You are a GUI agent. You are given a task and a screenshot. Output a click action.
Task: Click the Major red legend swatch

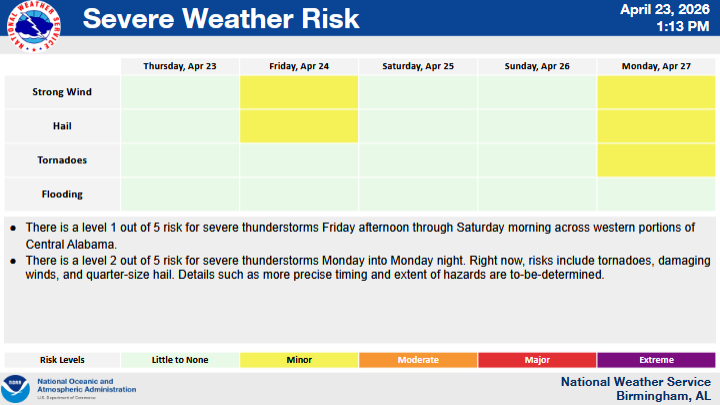pyautogui.click(x=537, y=360)
